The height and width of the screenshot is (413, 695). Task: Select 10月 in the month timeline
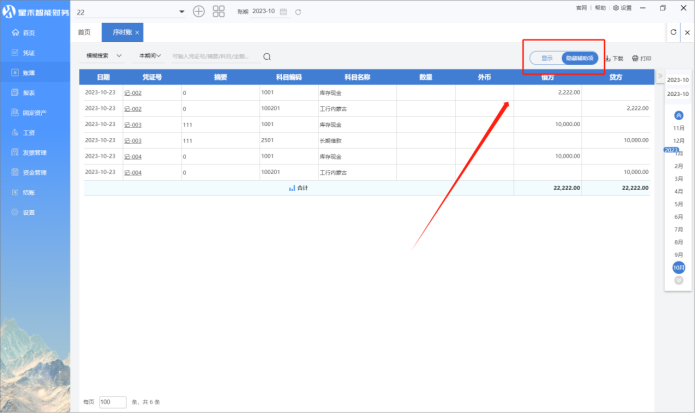(x=679, y=267)
